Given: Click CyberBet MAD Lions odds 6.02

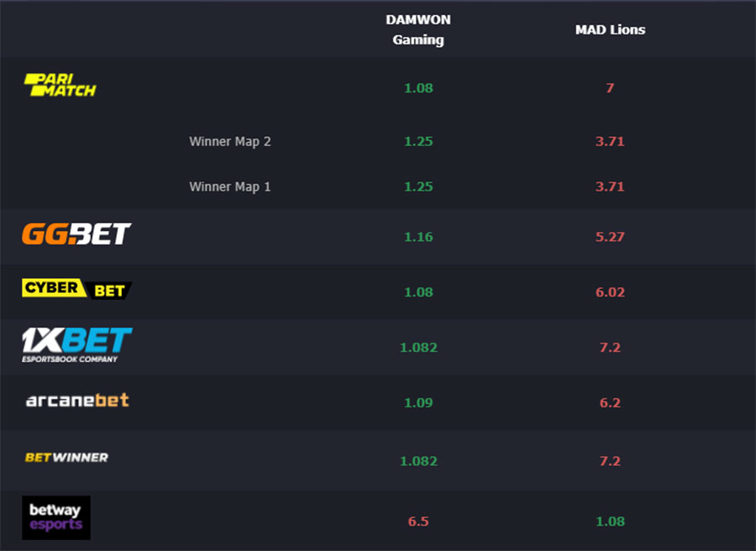Looking at the screenshot, I should (610, 292).
